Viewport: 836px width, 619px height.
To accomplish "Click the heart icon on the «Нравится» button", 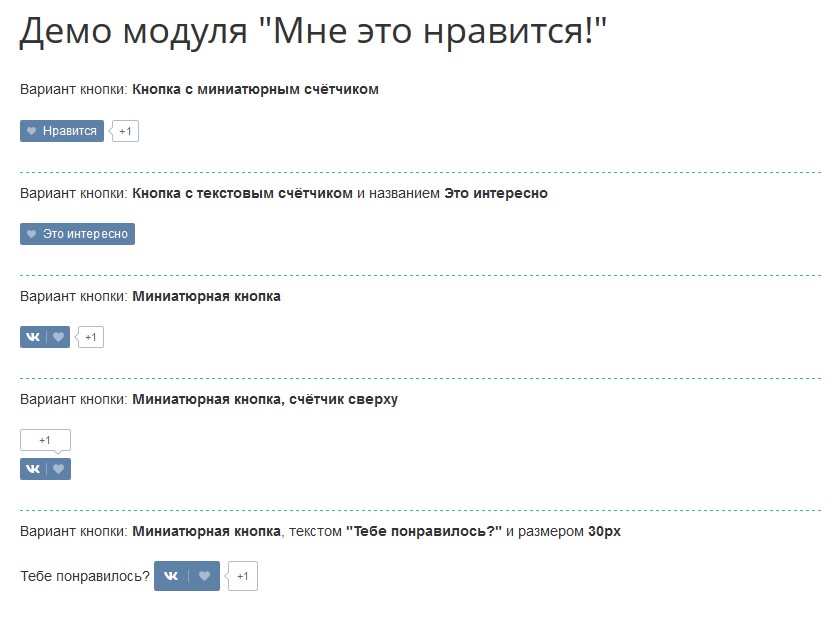I will (x=32, y=130).
